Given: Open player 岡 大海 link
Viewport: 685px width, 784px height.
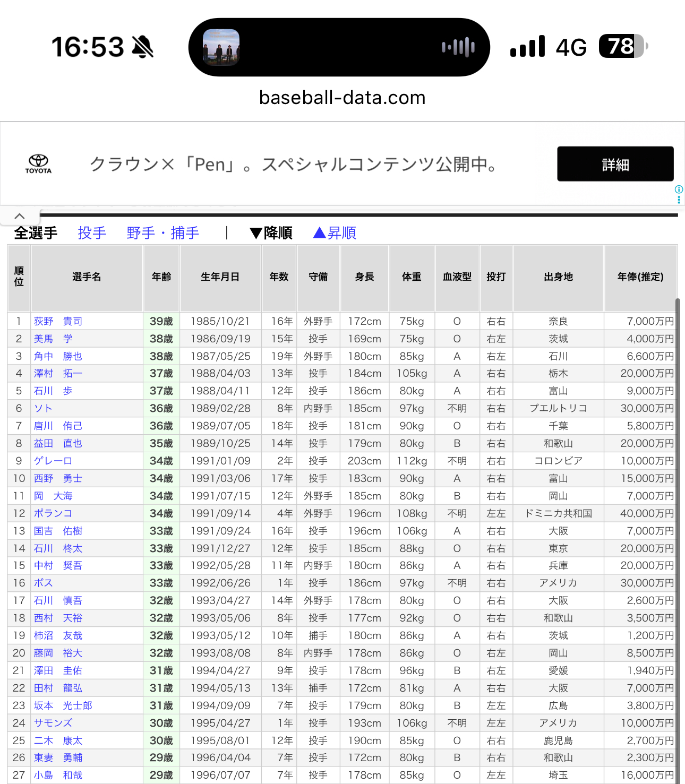Looking at the screenshot, I should [x=53, y=496].
